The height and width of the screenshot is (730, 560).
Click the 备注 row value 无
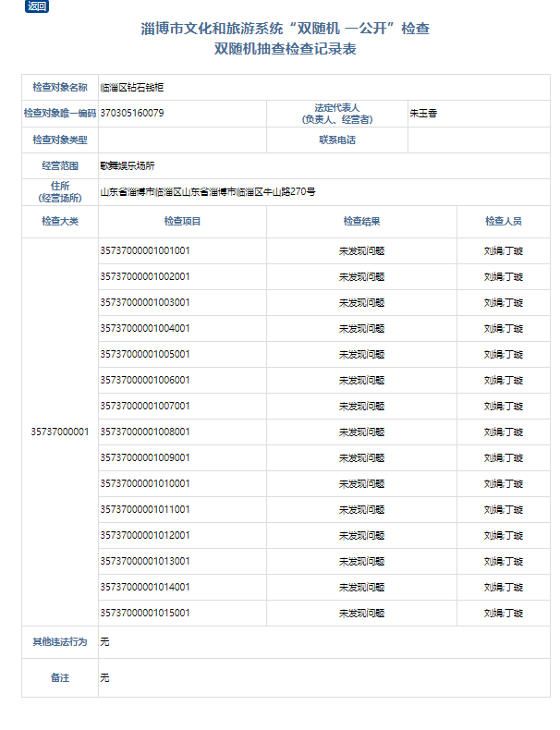[104, 678]
